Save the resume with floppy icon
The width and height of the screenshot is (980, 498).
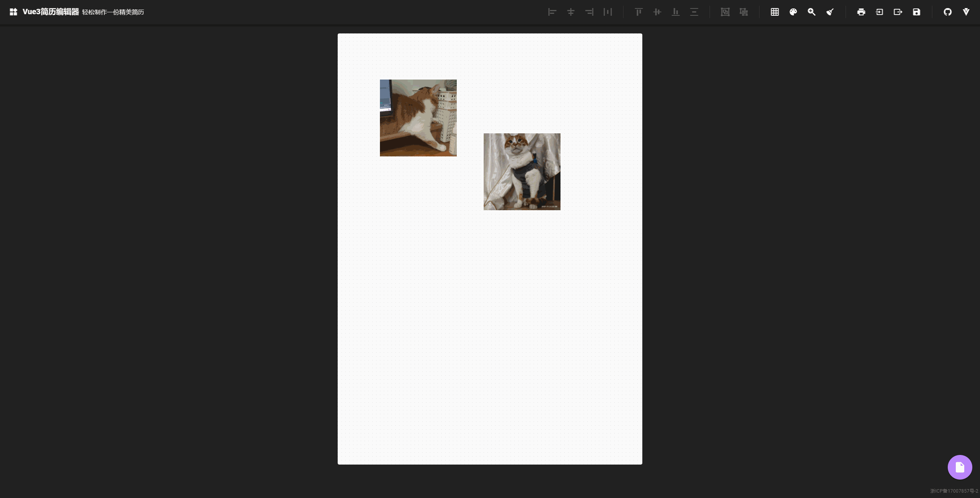tap(916, 12)
